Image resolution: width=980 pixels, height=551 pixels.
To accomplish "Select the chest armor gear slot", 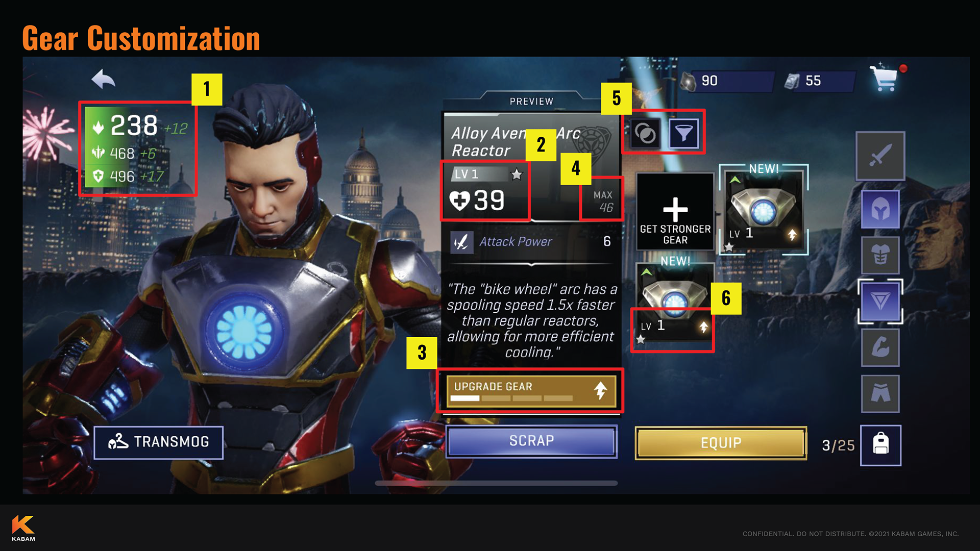I will (880, 255).
